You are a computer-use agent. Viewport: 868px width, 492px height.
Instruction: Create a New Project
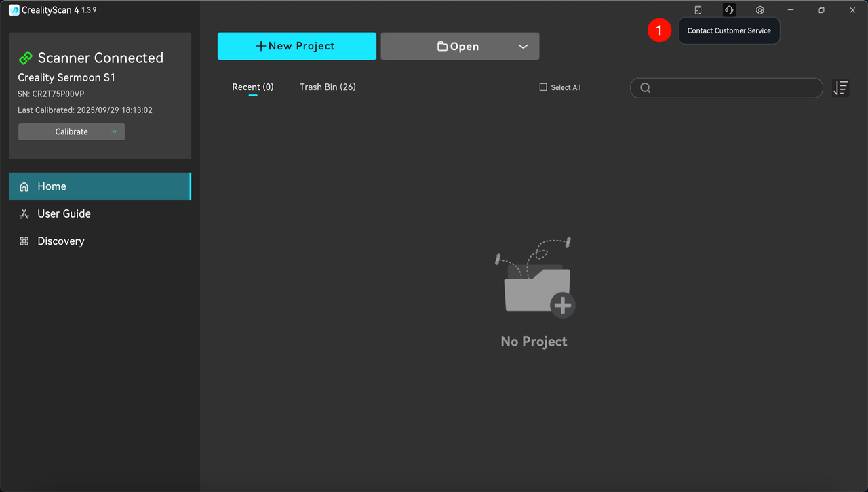coord(296,45)
